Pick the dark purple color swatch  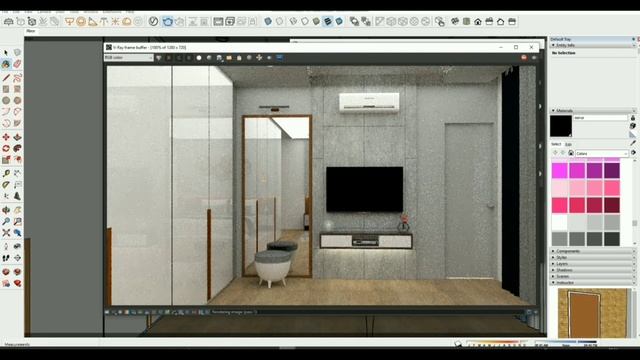pos(612,170)
